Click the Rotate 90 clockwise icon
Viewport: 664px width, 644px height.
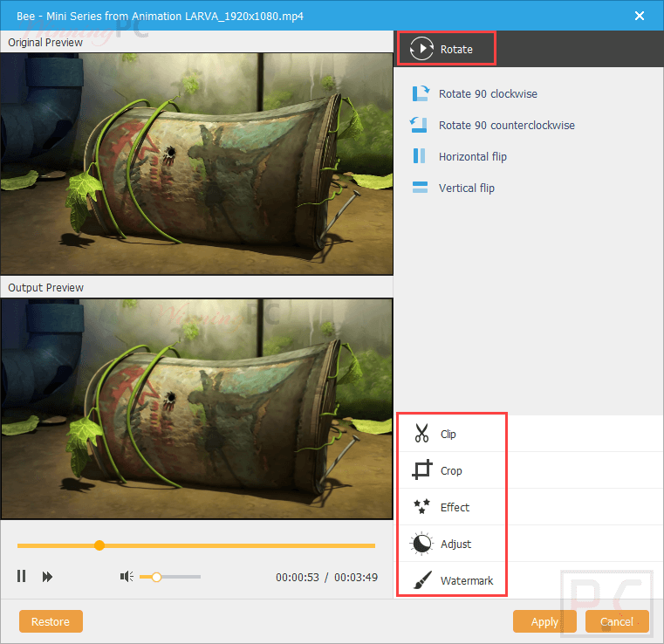point(421,93)
